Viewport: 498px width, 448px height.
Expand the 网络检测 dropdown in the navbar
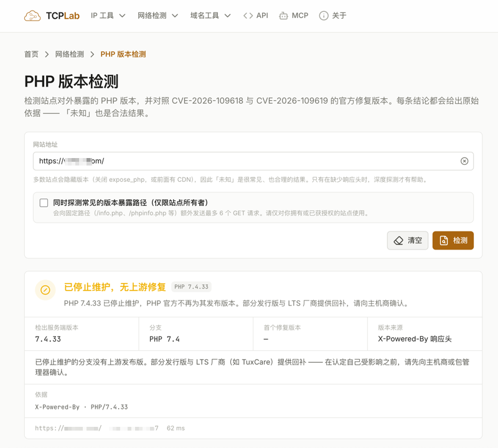coord(157,16)
